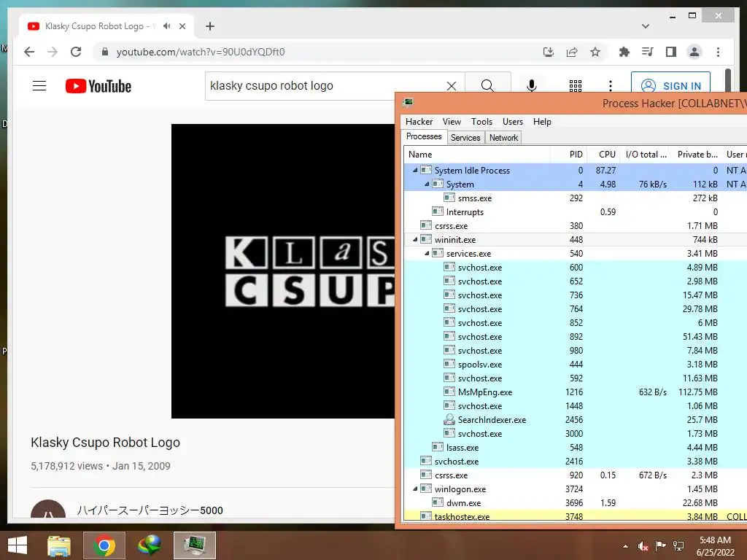Viewport: 747px width, 560px height.
Task: Bookmark this tab with star icon
Action: (x=595, y=52)
